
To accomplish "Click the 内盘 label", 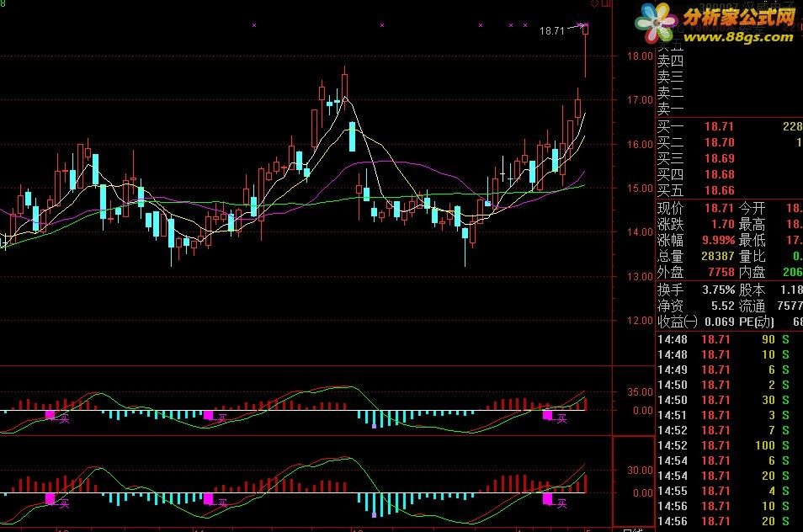I will click(752, 272).
